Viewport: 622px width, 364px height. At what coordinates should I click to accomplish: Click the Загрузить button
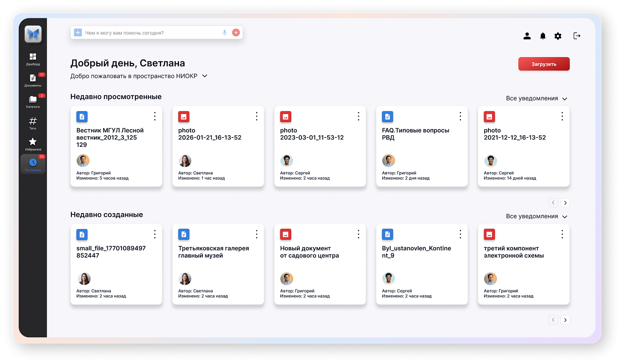(544, 64)
